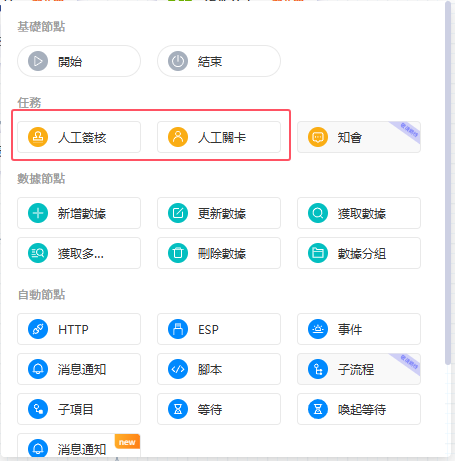455x461 pixels.
Task: Add a 喚起等待 wake-wait node
Action: pos(359,409)
